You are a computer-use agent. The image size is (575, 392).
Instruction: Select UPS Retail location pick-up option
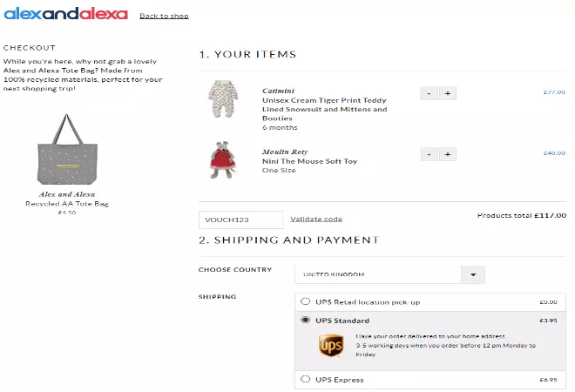coord(305,302)
